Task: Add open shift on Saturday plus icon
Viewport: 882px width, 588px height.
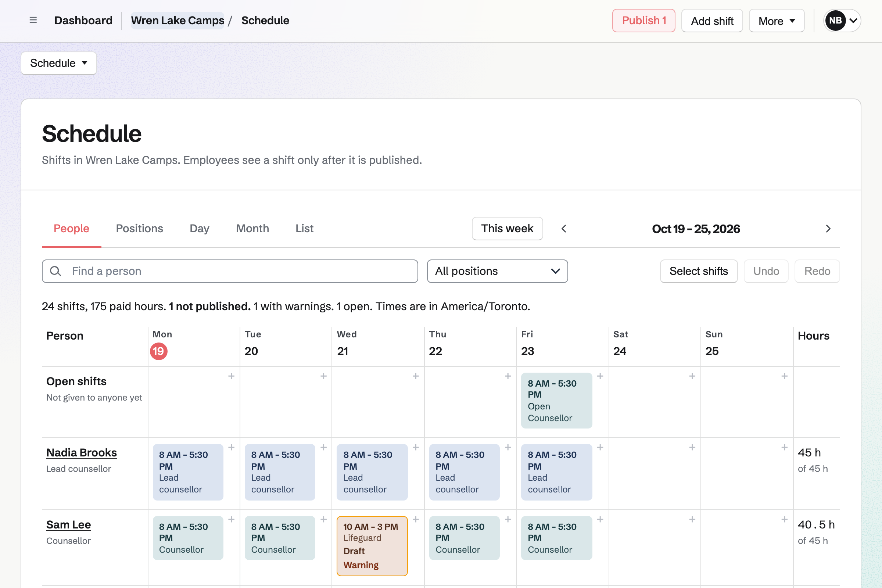Action: coord(692,376)
